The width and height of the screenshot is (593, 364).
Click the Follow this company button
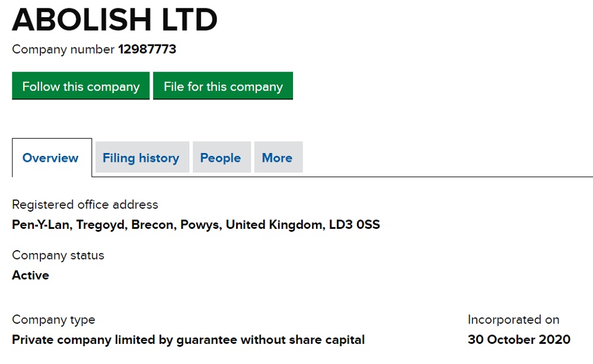(x=81, y=87)
